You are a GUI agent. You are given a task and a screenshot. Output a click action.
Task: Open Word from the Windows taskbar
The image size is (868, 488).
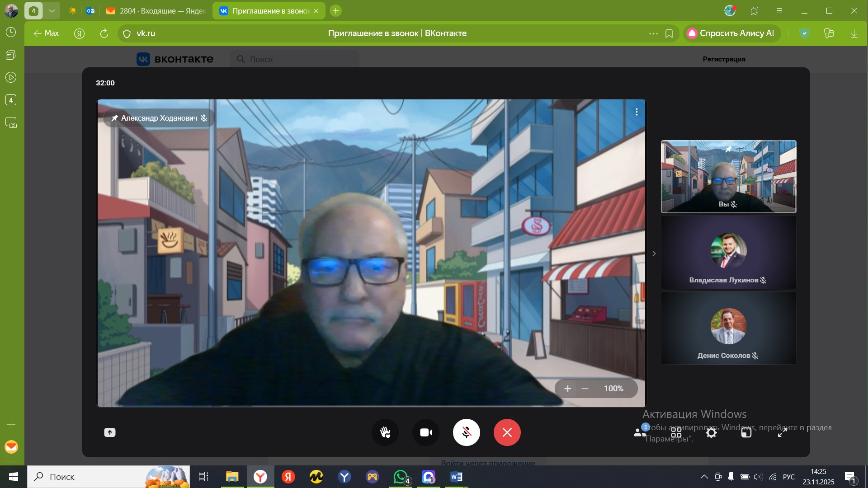pyautogui.click(x=456, y=477)
